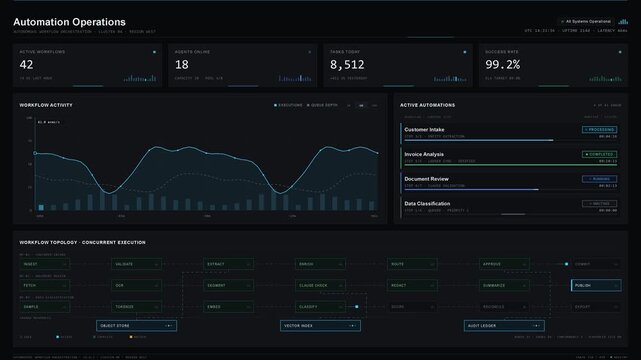The height and width of the screenshot is (360, 641).
Task: Select the SCORE node
Action: click(412, 306)
